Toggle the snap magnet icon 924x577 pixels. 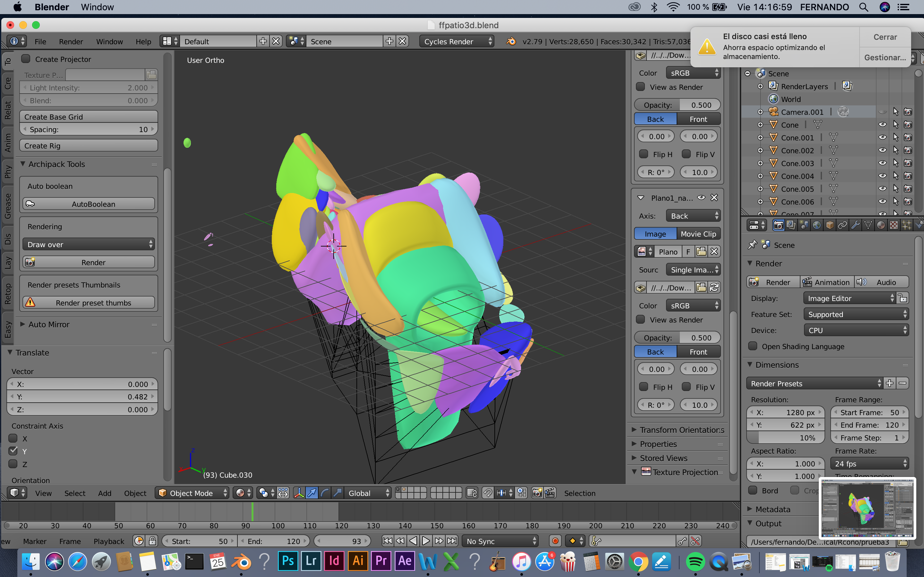(487, 493)
